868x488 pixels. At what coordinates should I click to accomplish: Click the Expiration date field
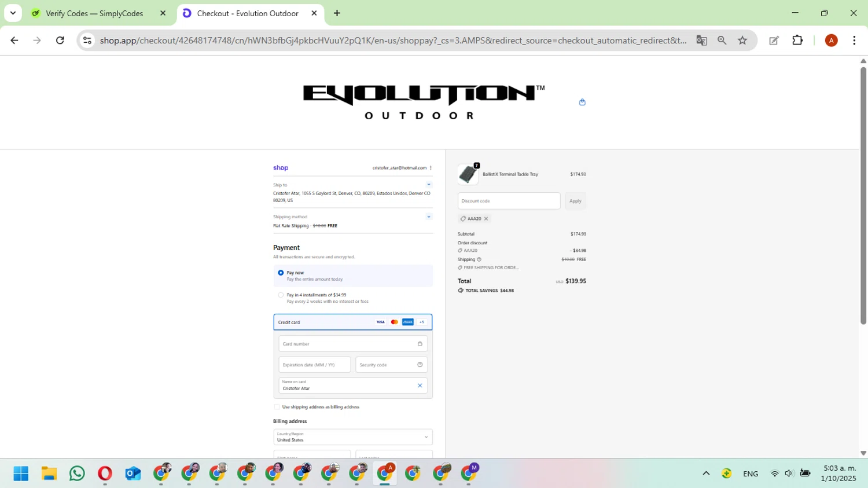pyautogui.click(x=315, y=365)
